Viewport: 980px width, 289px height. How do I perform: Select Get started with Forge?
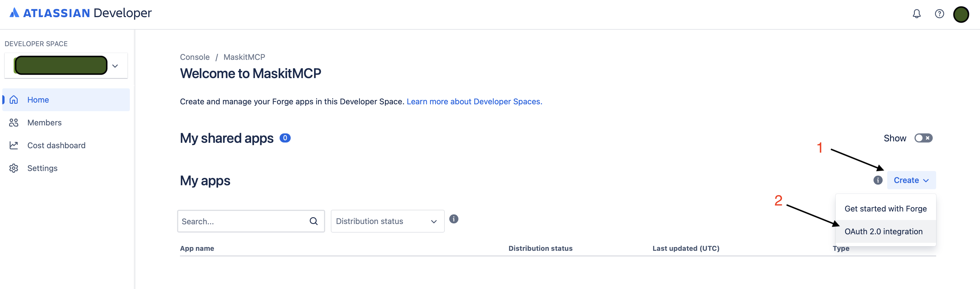(885, 209)
